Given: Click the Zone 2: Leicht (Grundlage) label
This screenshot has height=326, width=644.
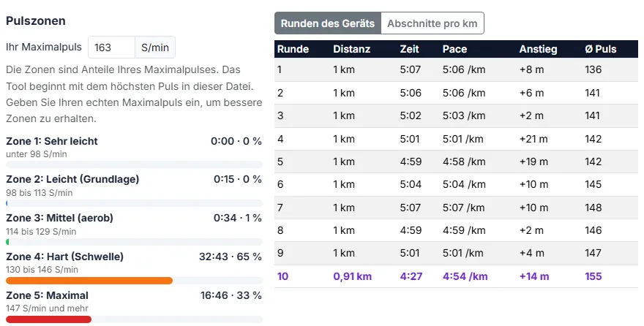Looking at the screenshot, I should [x=72, y=179].
